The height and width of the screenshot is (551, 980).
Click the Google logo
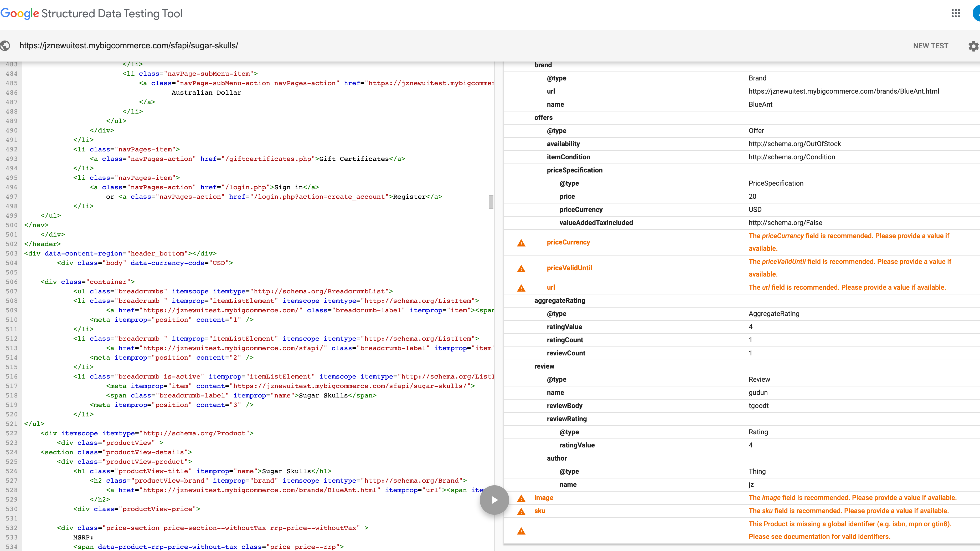coord(20,14)
